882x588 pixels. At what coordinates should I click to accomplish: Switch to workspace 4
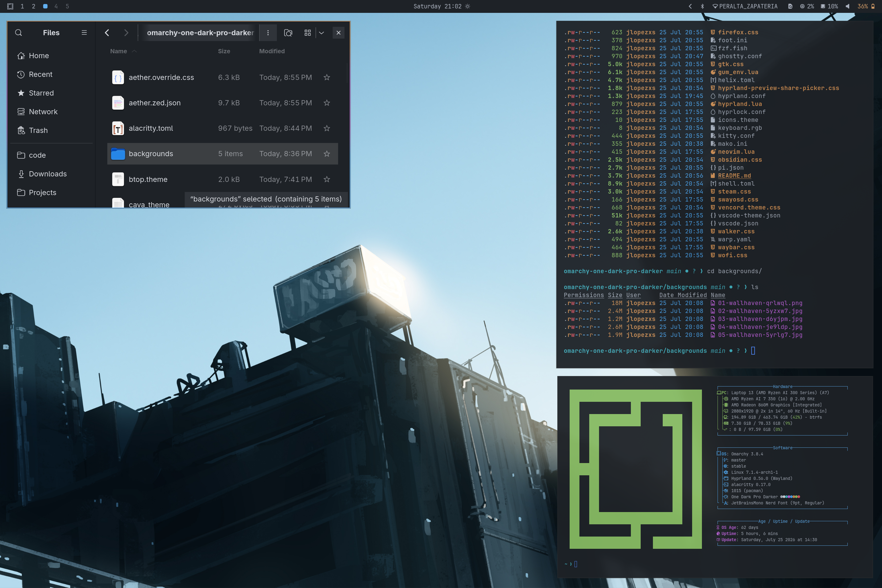click(x=56, y=6)
